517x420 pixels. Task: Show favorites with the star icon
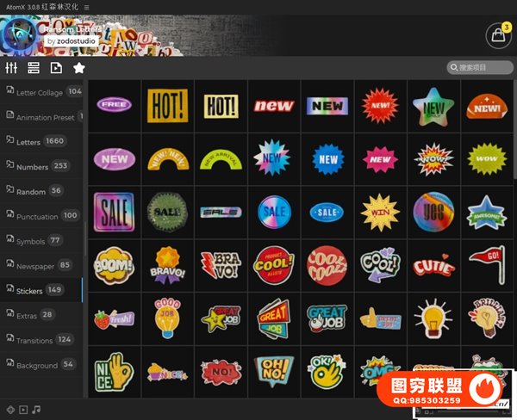(79, 68)
